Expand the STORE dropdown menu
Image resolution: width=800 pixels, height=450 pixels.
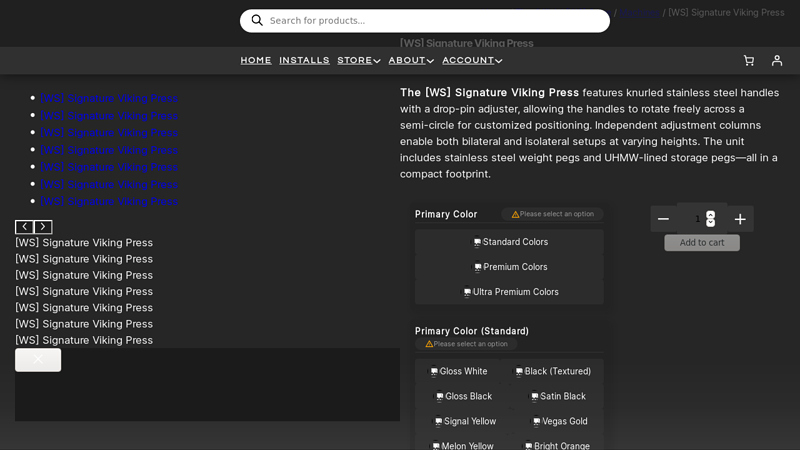click(x=359, y=60)
